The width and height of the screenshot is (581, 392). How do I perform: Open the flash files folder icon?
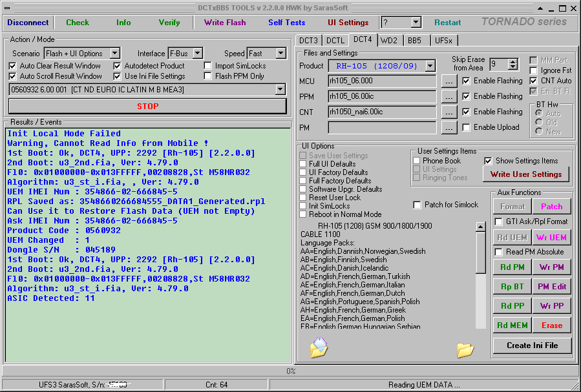[x=465, y=350]
